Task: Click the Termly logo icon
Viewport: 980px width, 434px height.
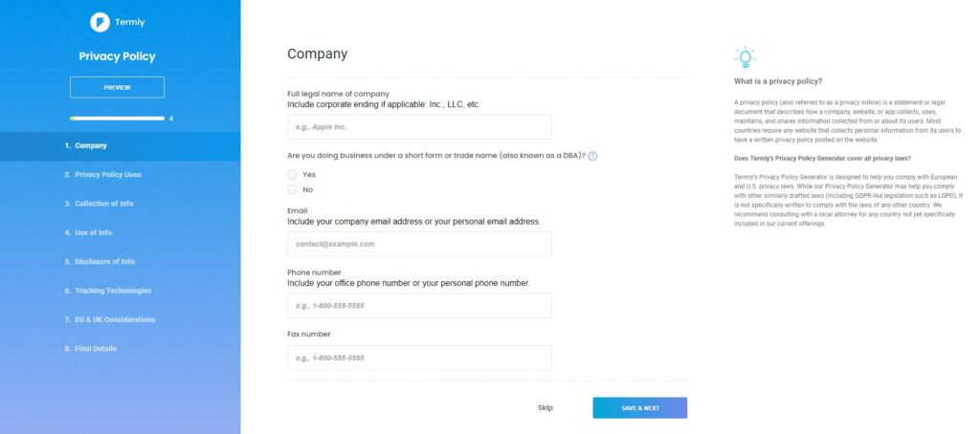Action: (100, 22)
